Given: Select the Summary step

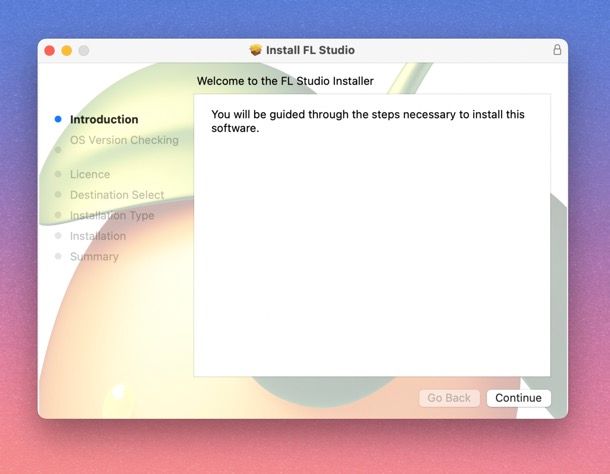Looking at the screenshot, I should [x=94, y=256].
